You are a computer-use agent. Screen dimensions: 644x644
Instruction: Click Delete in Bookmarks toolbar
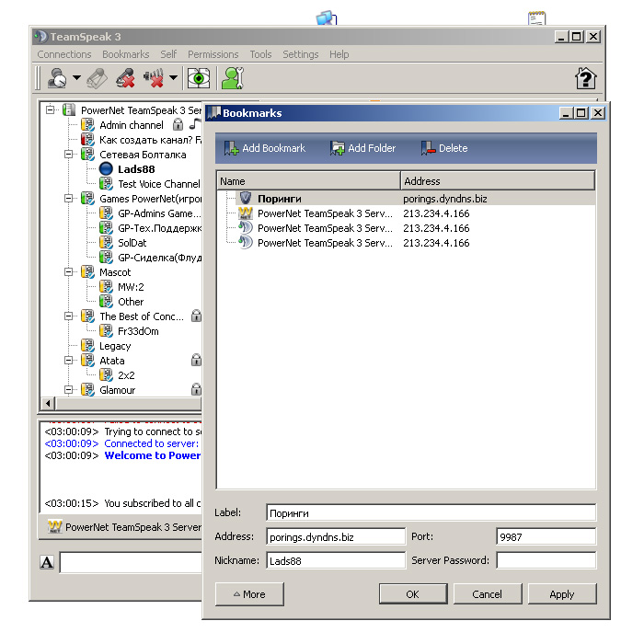point(444,148)
